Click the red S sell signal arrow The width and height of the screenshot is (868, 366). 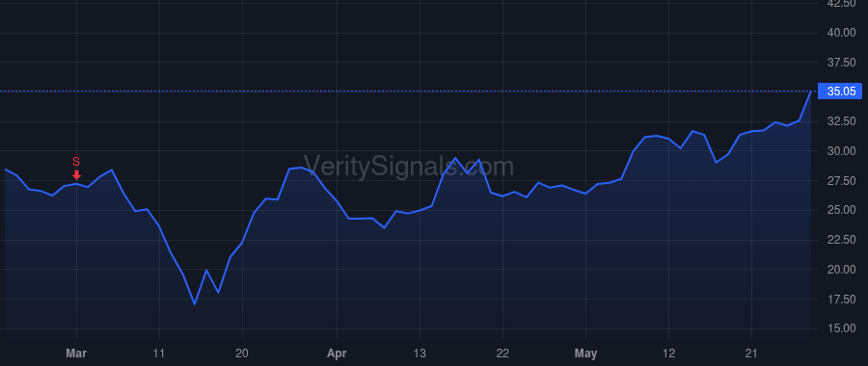click(76, 174)
